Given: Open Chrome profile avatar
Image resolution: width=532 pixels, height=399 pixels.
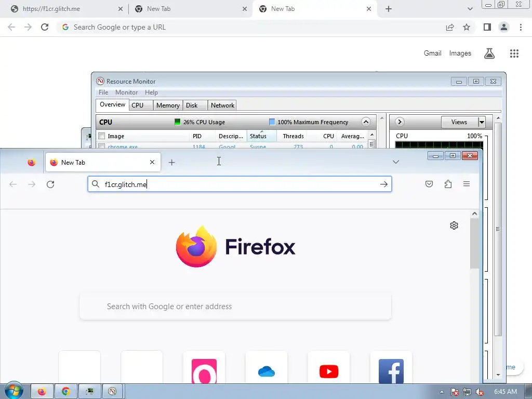Looking at the screenshot, I should point(504,27).
